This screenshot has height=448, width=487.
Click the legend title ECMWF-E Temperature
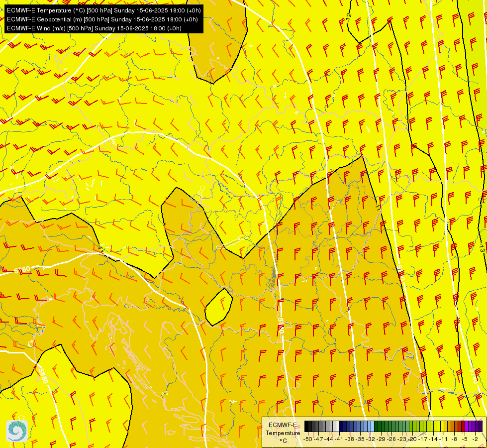tap(283, 429)
